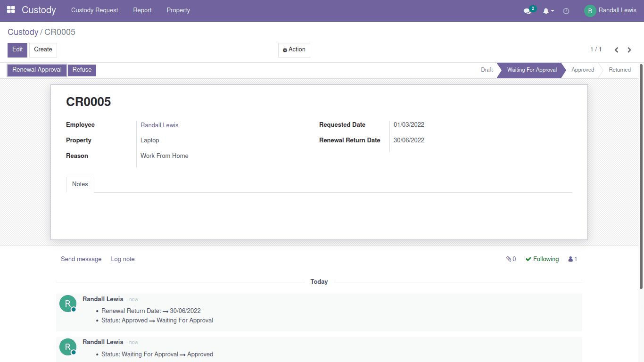
Task: Switch to the Notes tab
Action: pos(80,184)
